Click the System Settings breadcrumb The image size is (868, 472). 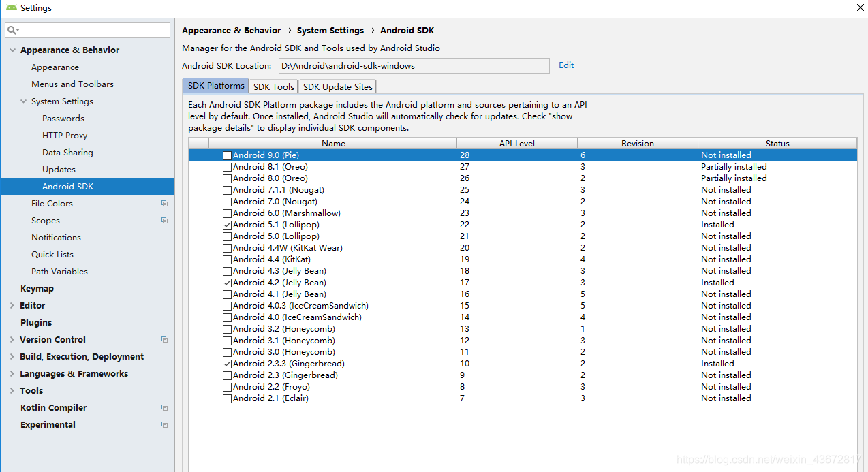coord(330,31)
